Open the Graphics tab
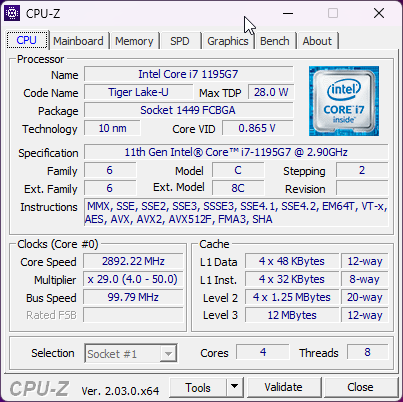The height and width of the screenshot is (402, 403). pos(228,41)
